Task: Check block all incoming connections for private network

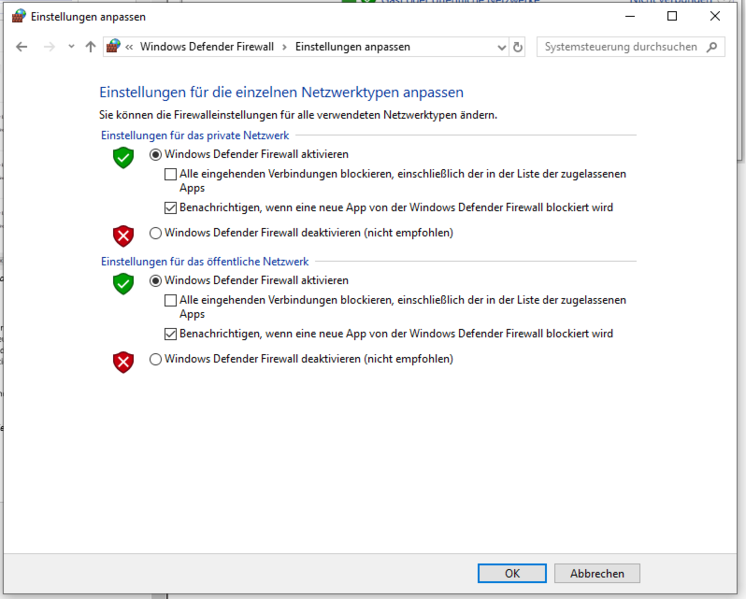Action: (x=170, y=174)
